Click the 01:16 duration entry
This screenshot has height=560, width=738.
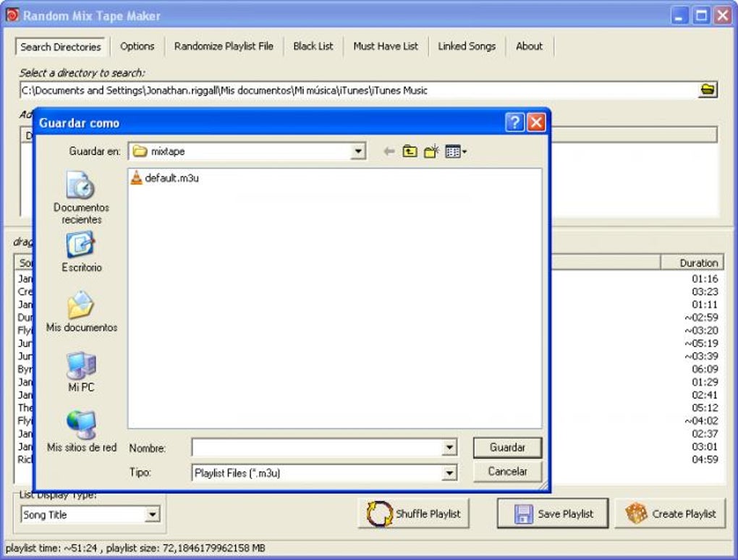coord(705,279)
